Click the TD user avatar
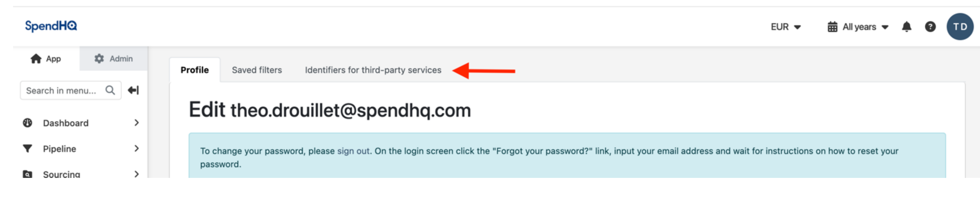Screen dimensions: 980x205 tap(960, 27)
